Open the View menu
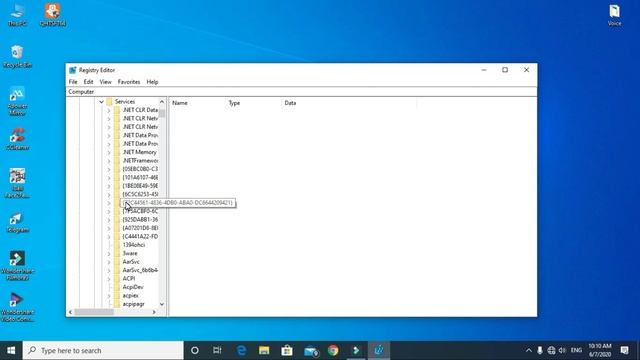Viewport: 640px width, 360px height. tap(105, 82)
